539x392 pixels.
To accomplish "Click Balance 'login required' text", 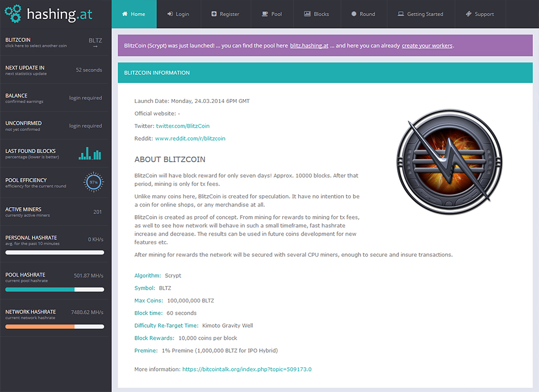I will point(86,98).
